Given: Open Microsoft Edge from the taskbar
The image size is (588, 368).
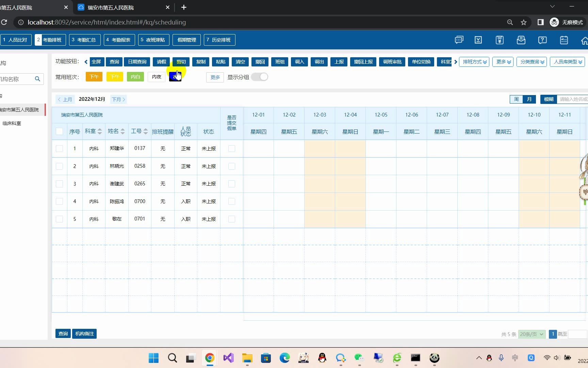Looking at the screenshot, I should (284, 358).
